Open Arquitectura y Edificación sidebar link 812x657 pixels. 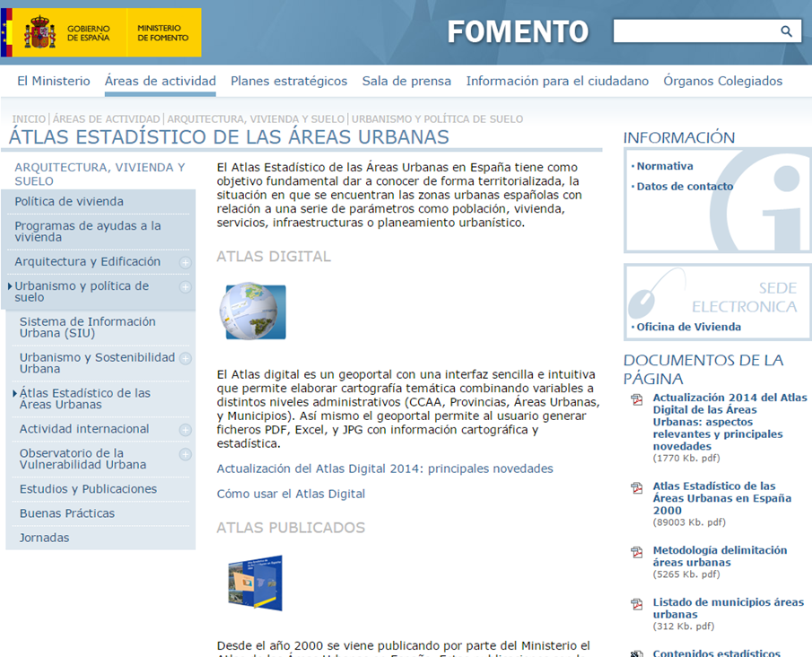pos(88,262)
